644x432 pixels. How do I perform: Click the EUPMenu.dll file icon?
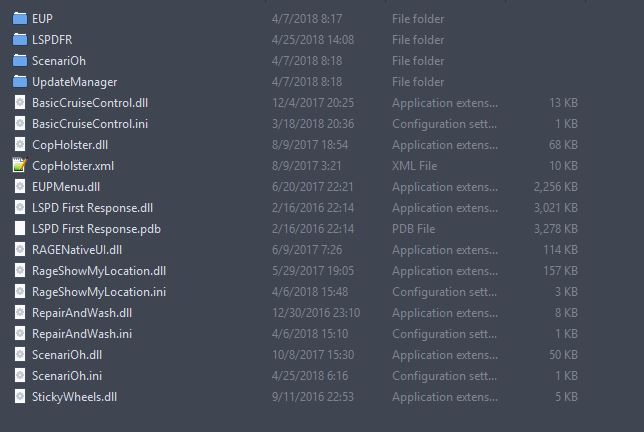coord(19,186)
